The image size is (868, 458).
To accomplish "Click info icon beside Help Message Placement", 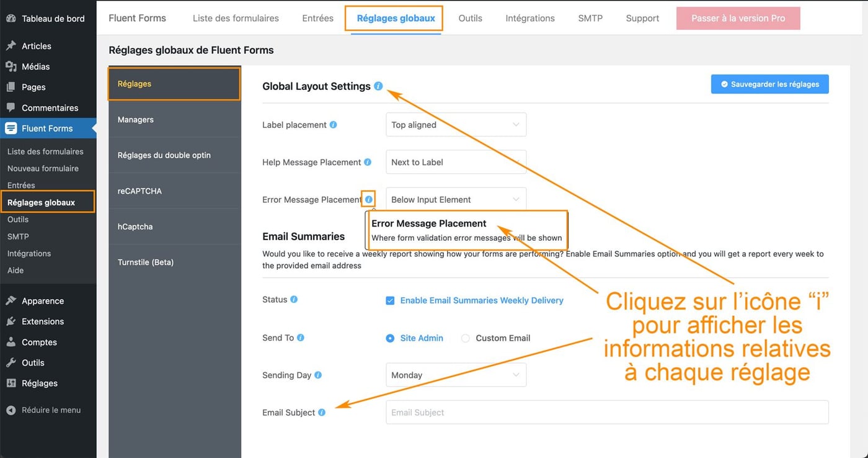I will pos(368,162).
